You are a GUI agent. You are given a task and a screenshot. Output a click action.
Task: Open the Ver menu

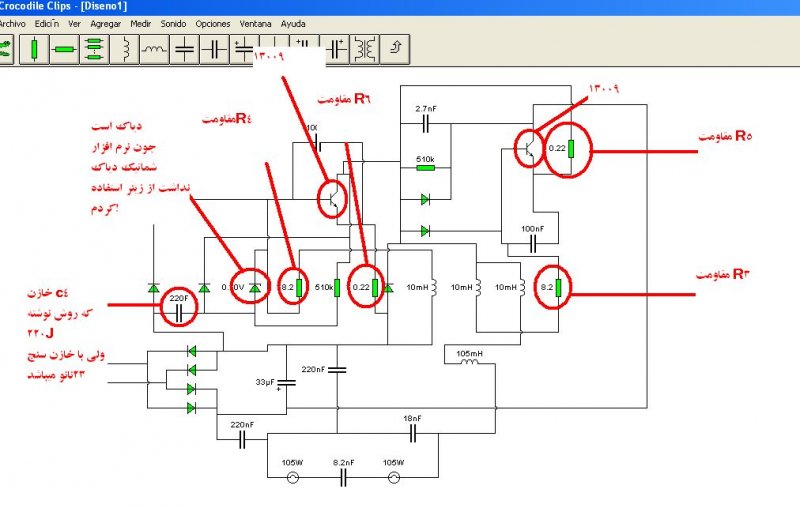point(74,23)
